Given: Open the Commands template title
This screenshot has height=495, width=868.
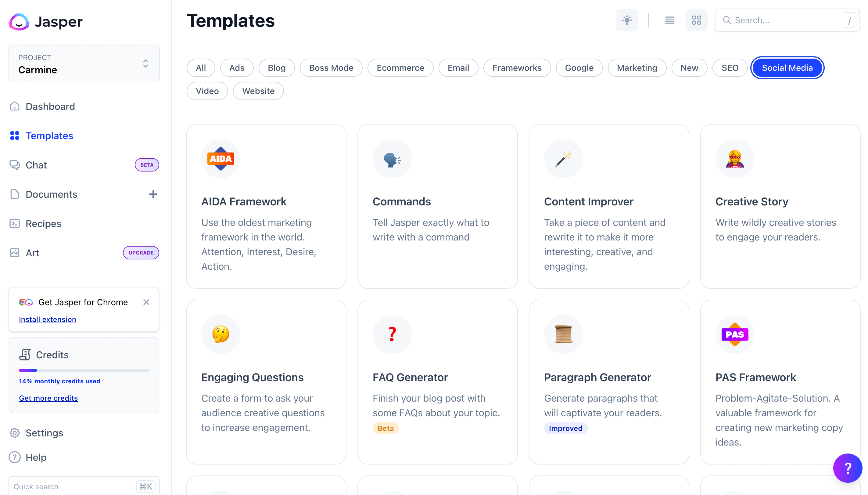Looking at the screenshot, I should [402, 202].
